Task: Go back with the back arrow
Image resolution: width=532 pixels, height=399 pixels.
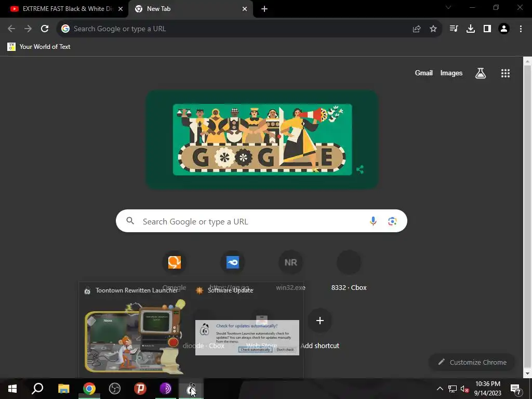Action: tap(11, 29)
